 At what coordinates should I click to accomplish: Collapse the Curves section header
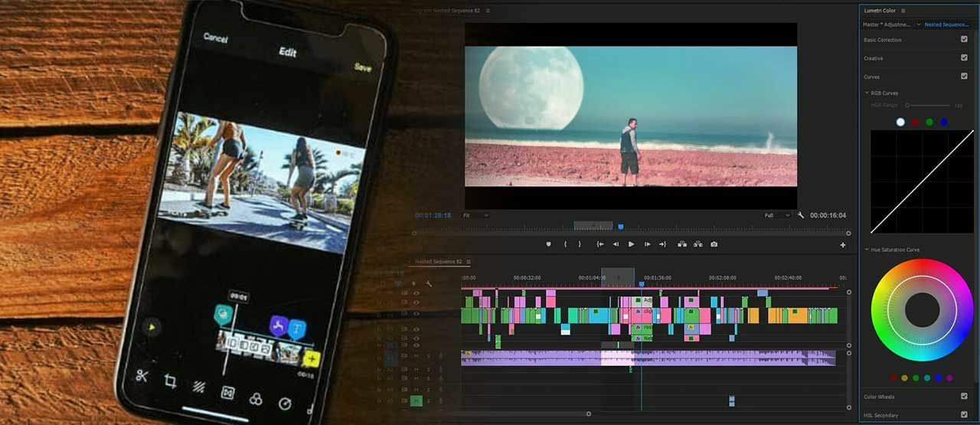pos(871,77)
